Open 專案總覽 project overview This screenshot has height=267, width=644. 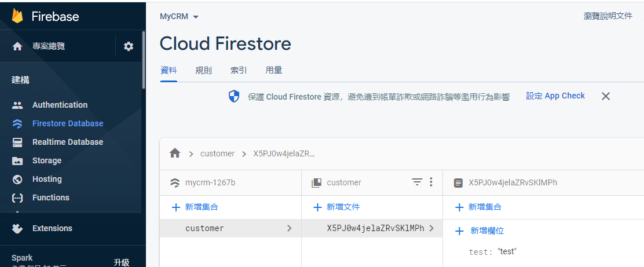(x=49, y=46)
